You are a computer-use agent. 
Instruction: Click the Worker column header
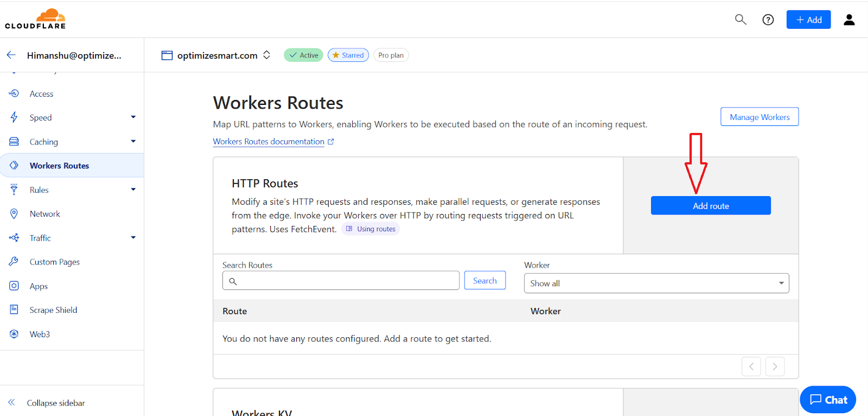[x=546, y=311]
